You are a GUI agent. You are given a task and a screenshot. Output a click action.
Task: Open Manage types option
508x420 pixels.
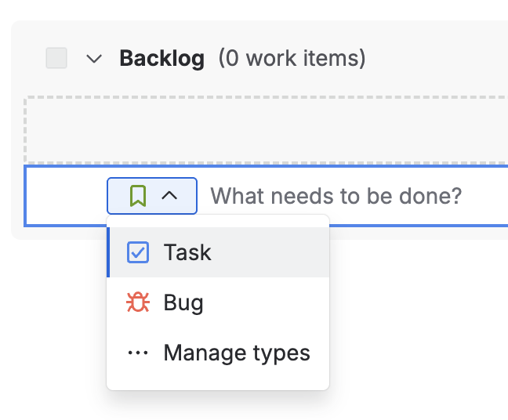click(x=219, y=353)
